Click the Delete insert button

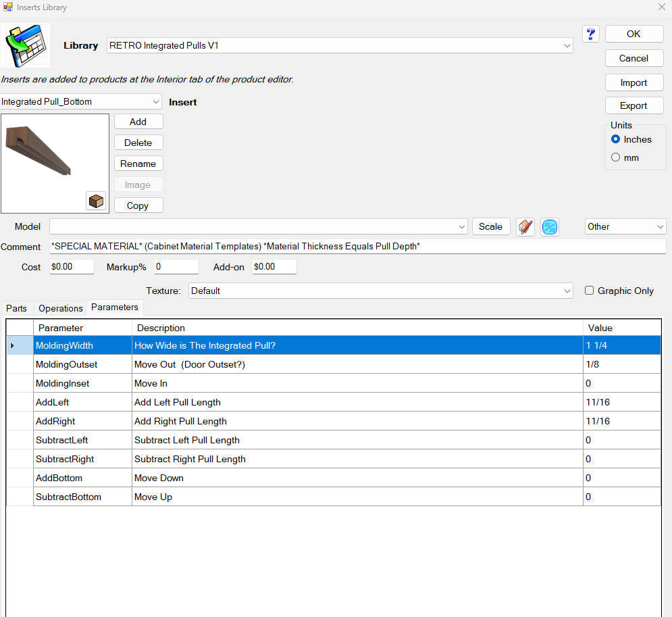(x=138, y=143)
